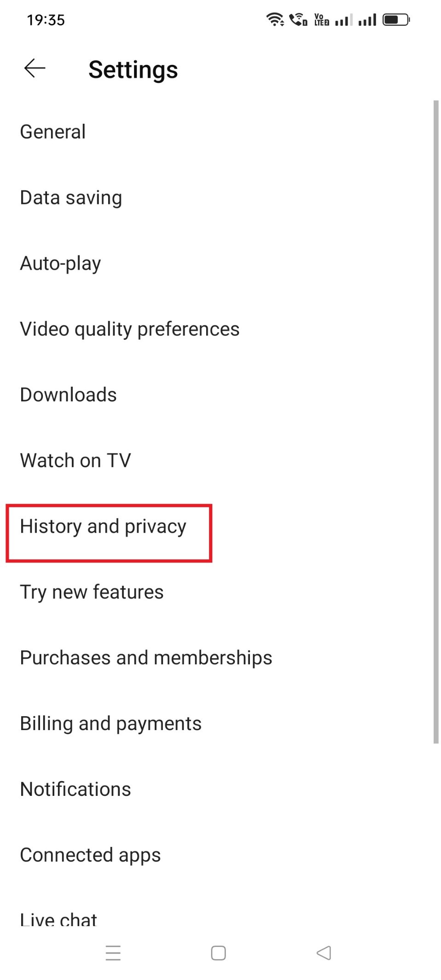The image size is (441, 980).
Task: Tap the Android back triangle icon
Action: [x=324, y=952]
